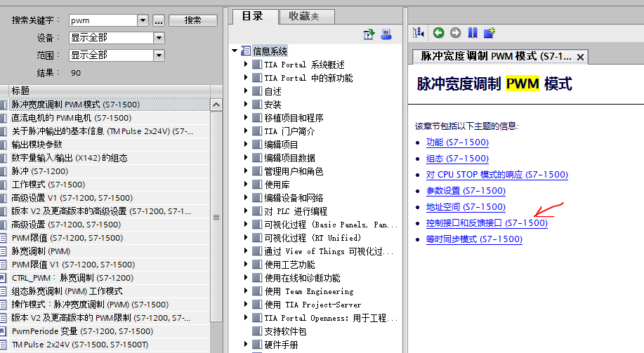
Task: Close the 脉冲宽度调制 PWM 模式 tab
Action: point(580,57)
